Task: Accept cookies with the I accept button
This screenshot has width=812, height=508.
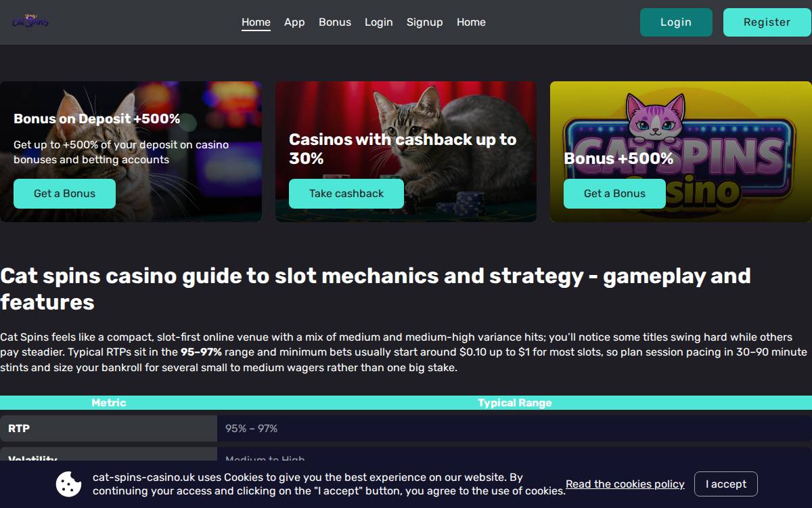Action: 726,484
